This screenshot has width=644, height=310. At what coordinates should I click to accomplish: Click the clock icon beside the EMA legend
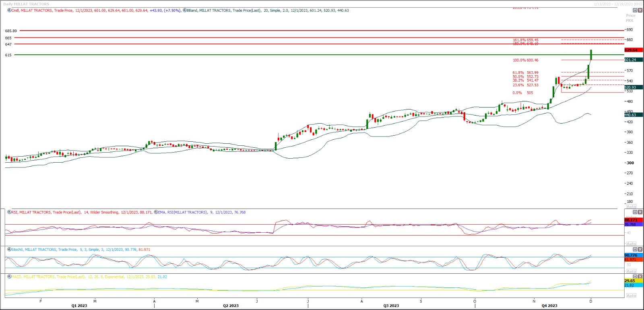(x=156, y=212)
